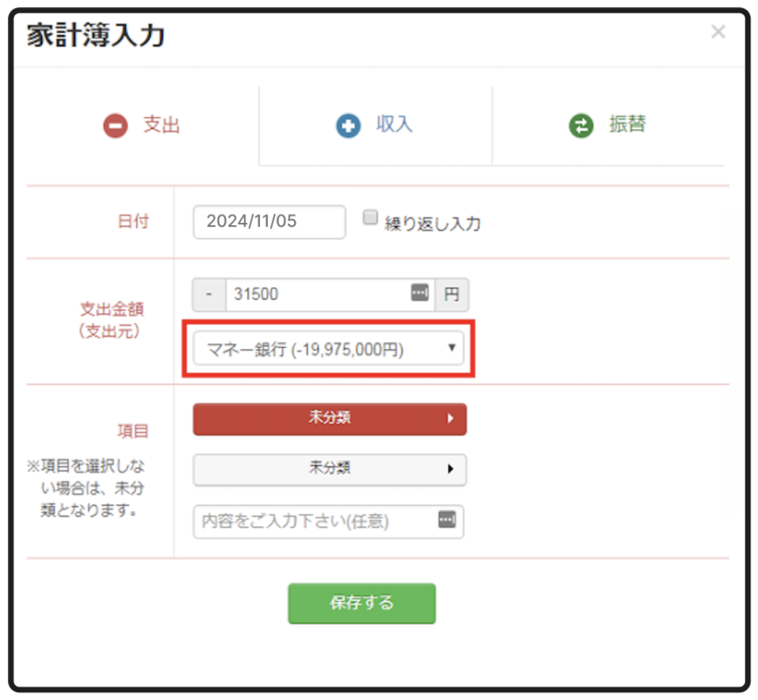The height and width of the screenshot is (700, 758).
Task: Click the keypad icon in the content field
Action: [x=447, y=520]
